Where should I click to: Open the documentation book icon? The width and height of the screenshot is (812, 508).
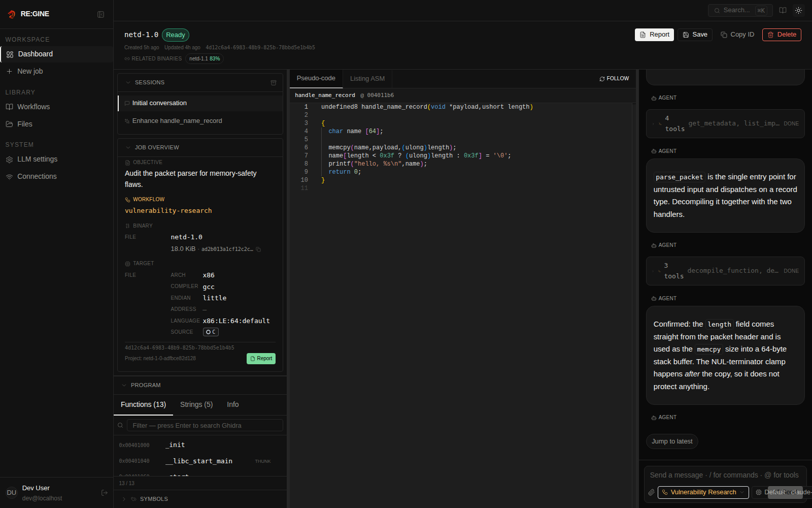click(783, 10)
